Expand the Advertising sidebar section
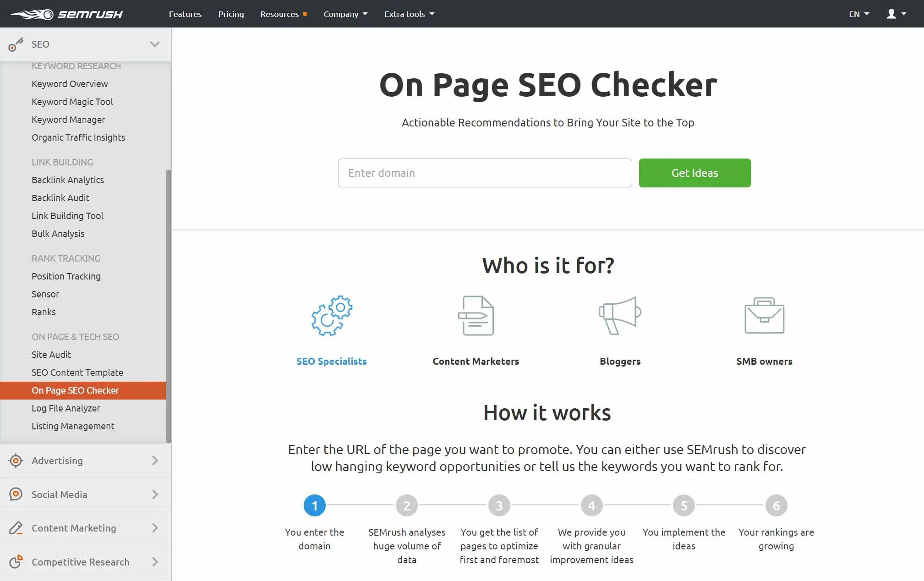This screenshot has width=924, height=581. click(155, 460)
